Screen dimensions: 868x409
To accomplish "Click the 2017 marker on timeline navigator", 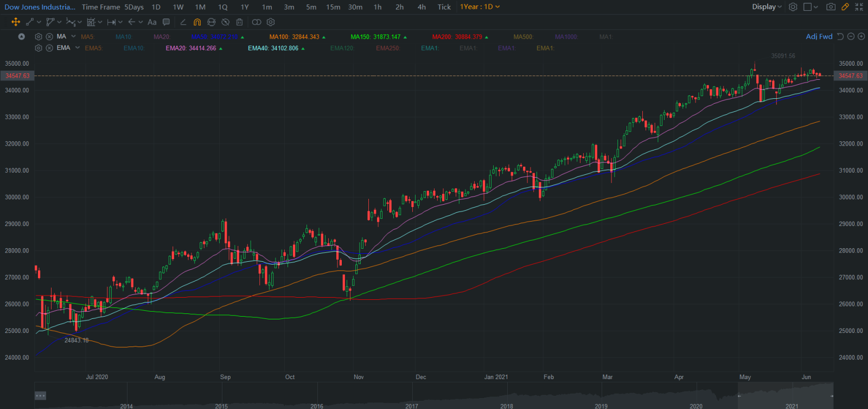I will coord(411,406).
